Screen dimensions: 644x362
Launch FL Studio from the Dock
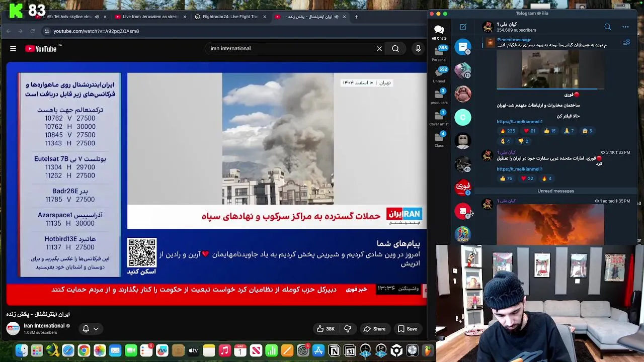tap(428, 351)
